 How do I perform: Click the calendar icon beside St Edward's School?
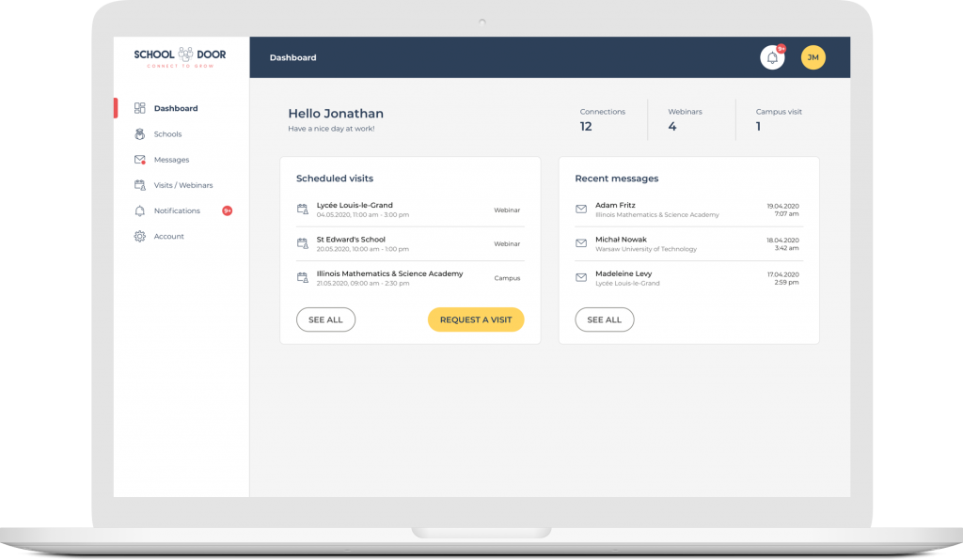click(x=302, y=243)
